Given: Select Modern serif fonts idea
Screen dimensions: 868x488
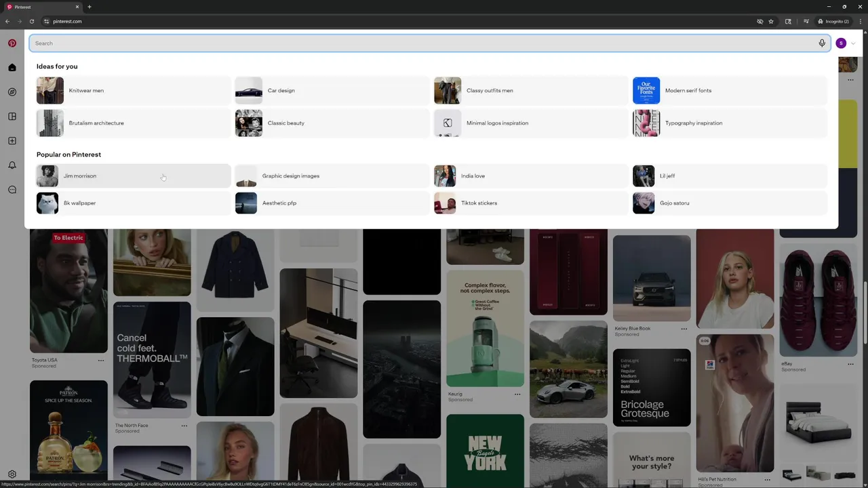Looking at the screenshot, I should click(x=730, y=90).
